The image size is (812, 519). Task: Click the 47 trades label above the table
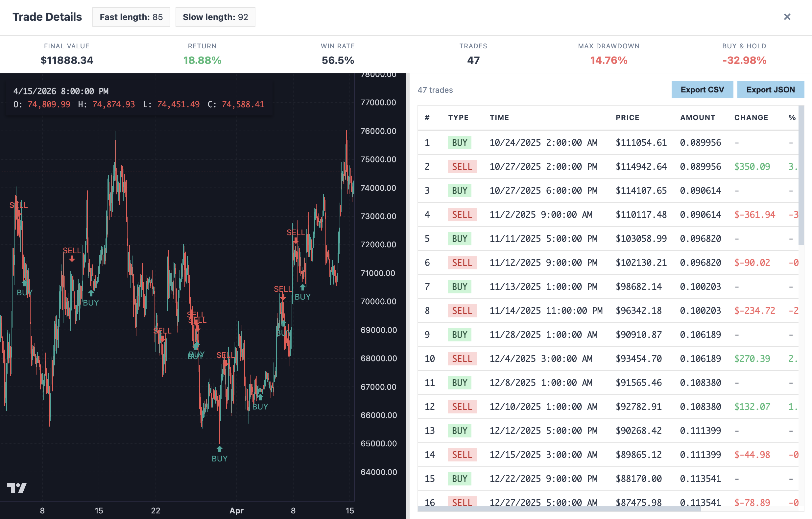(435, 90)
